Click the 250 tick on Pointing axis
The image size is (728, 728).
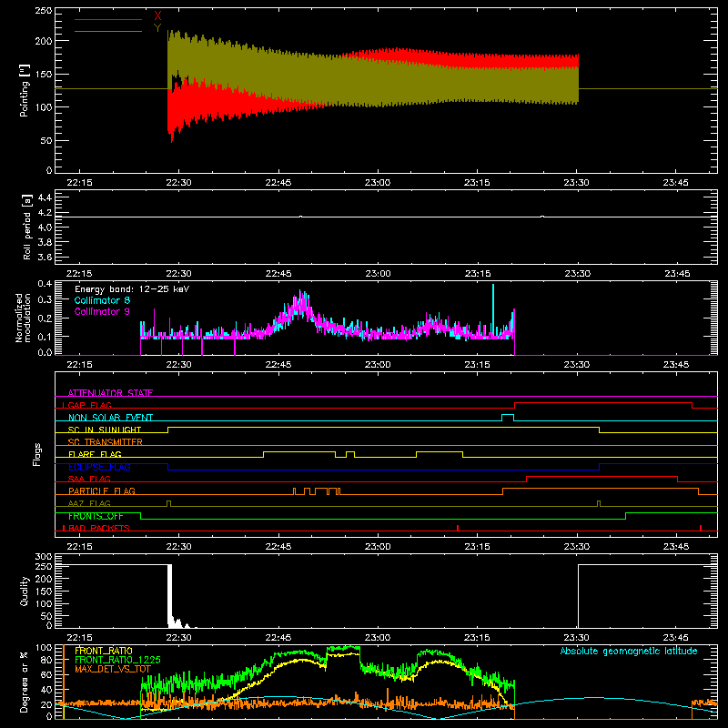pyautogui.click(x=44, y=11)
